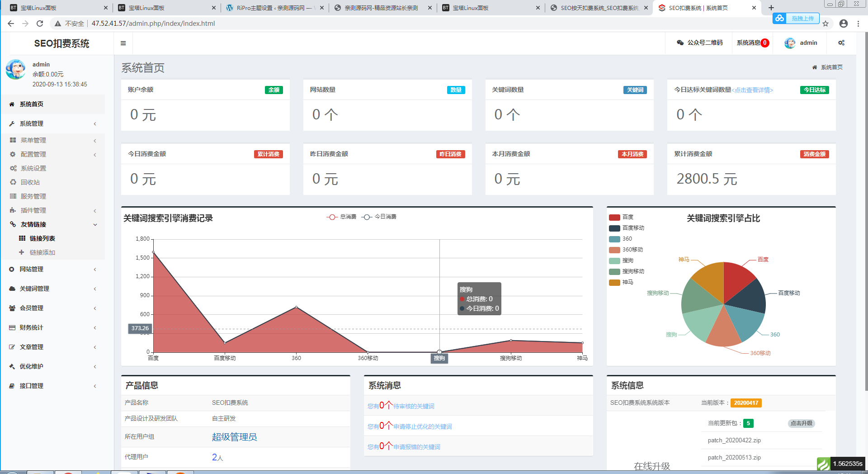Image resolution: width=868 pixels, height=474 pixels.
Task: Click the puzzle icon beside 插件管理
Action: [13, 210]
